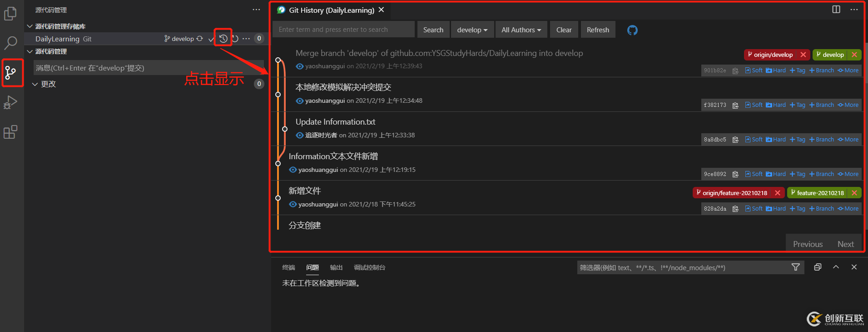The width and height of the screenshot is (868, 332).
Task: Open More options for commit 901b82e
Action: coord(848,70)
